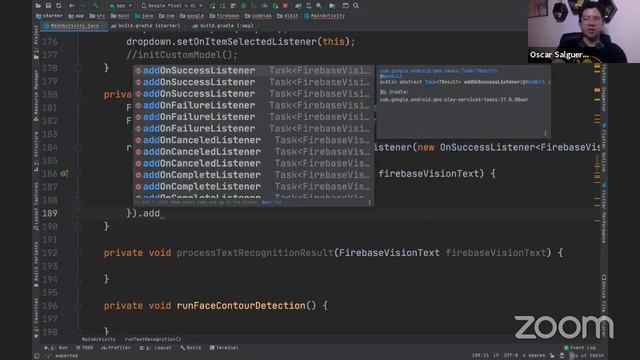Viewport: 640px width, 360px height.
Task: Click the red Stop icon in toolbar
Action: point(285,6)
